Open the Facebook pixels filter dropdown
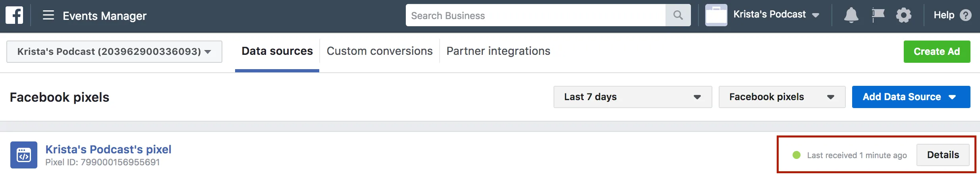The height and width of the screenshot is (178, 980). click(782, 97)
